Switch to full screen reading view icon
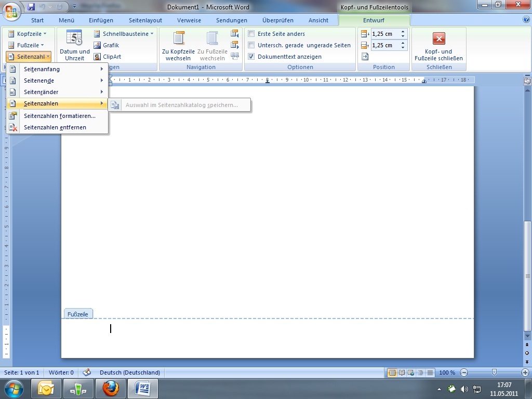This screenshot has width=532, height=399. 402,373
